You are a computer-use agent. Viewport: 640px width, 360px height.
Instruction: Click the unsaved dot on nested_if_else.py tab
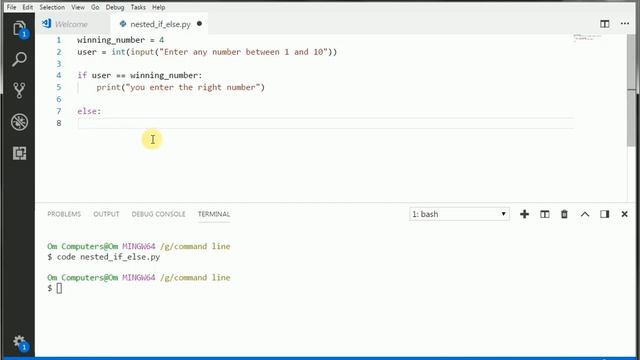(199, 24)
